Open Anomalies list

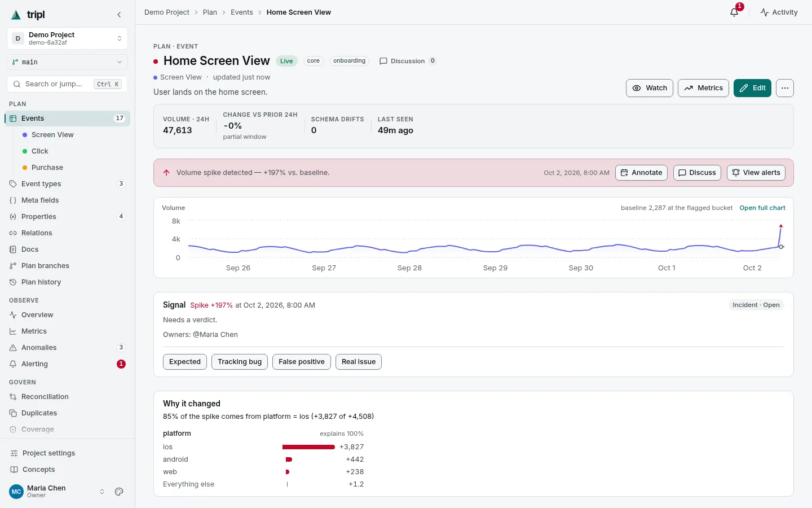[x=68, y=348]
